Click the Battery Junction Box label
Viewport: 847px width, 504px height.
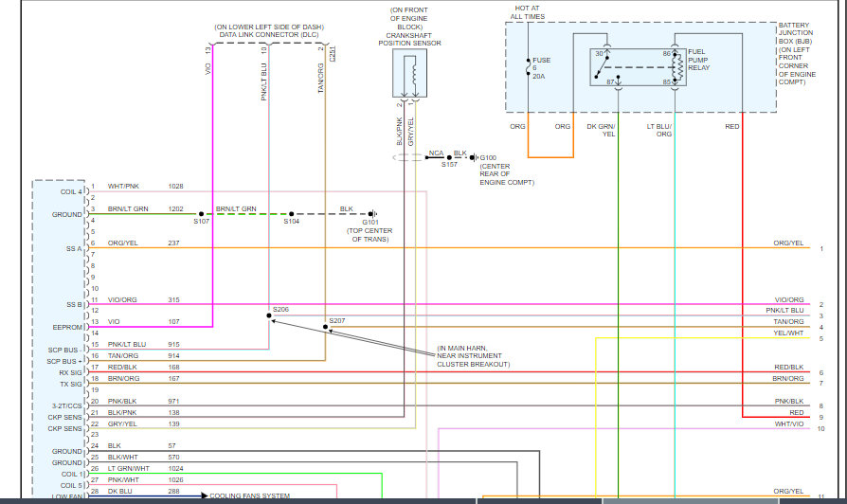(x=797, y=53)
